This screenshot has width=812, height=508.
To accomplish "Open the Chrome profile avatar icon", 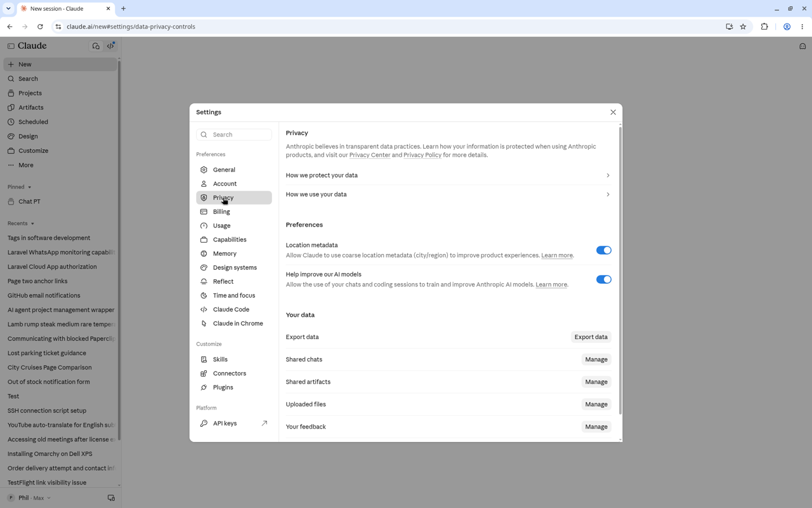I will 787,27.
